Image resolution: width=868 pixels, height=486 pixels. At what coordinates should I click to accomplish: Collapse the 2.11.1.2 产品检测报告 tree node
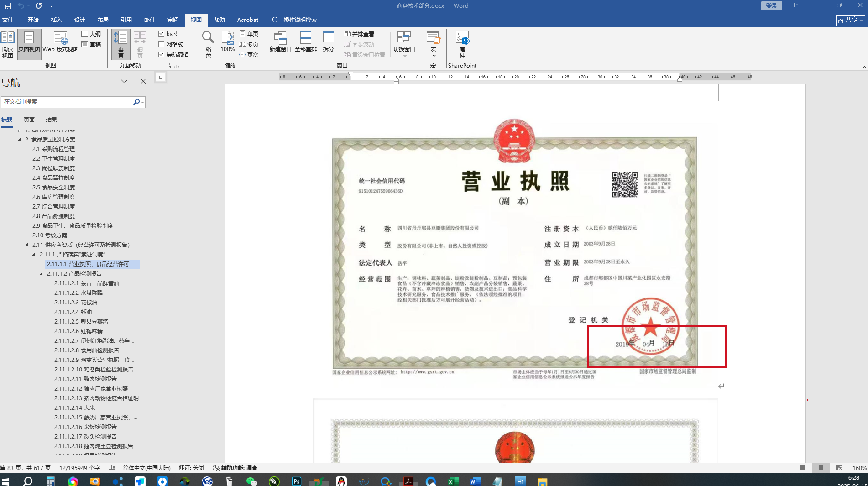tap(41, 274)
